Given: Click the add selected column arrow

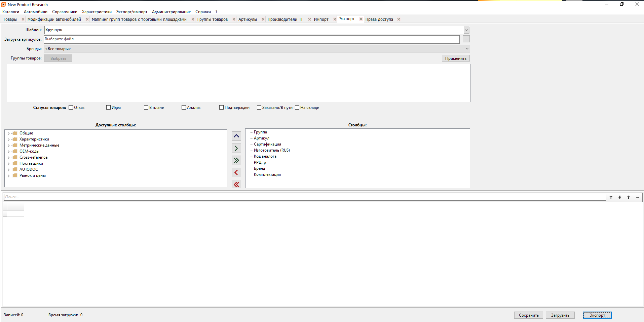Looking at the screenshot, I should point(236,148).
